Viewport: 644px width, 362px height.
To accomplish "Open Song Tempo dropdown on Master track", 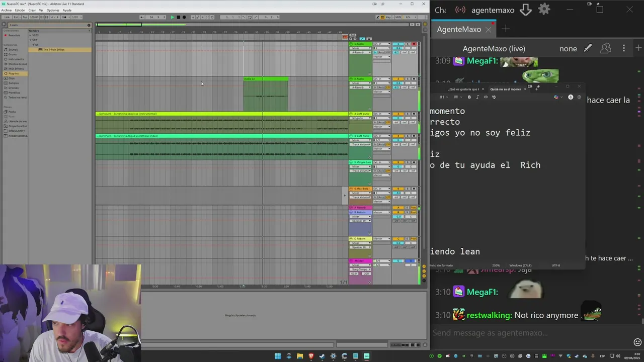I will coord(360,269).
